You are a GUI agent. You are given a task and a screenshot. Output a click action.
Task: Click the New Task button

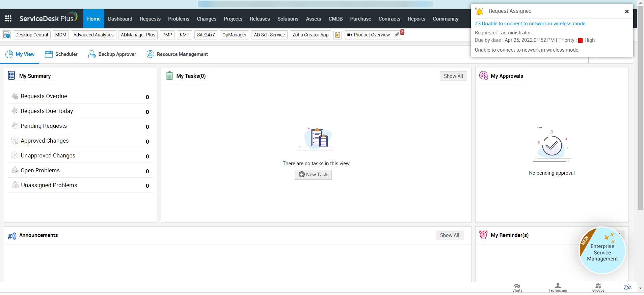[313, 175]
